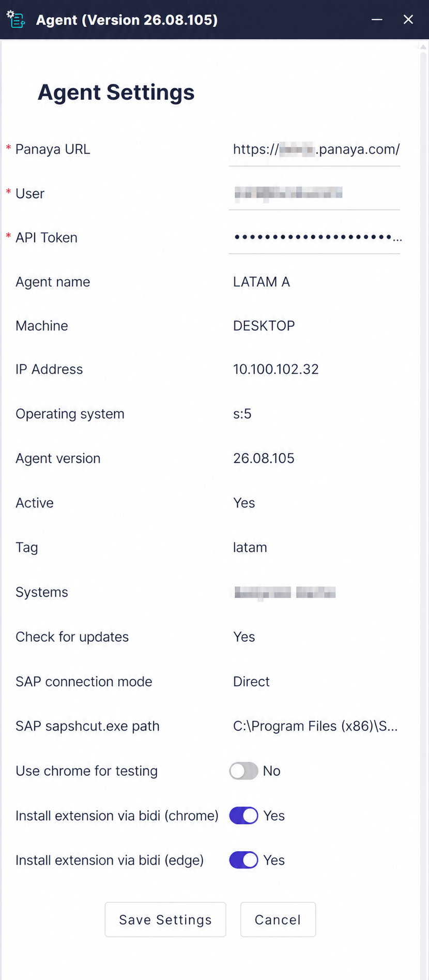Screen dimensions: 429x980
Task: Click the Panaya URL label
Action: pyautogui.click(x=53, y=149)
